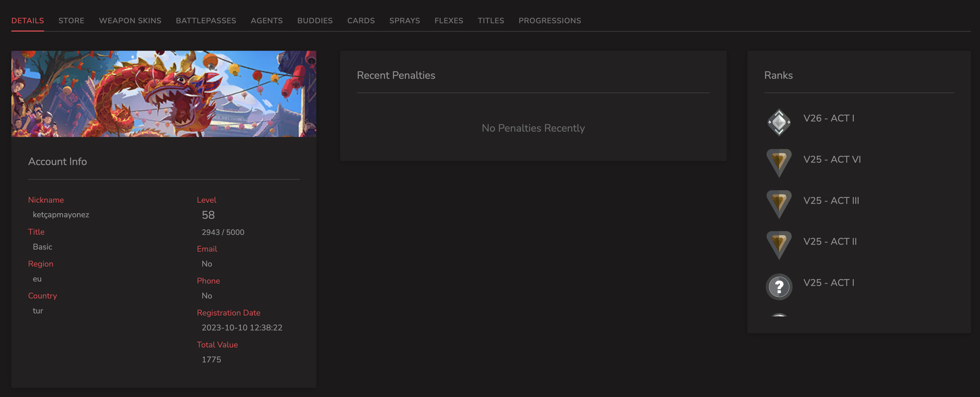Screen dimensions: 980x397
Task: Click the unranked question-mark icon for V25 - ACT I
Action: (779, 287)
